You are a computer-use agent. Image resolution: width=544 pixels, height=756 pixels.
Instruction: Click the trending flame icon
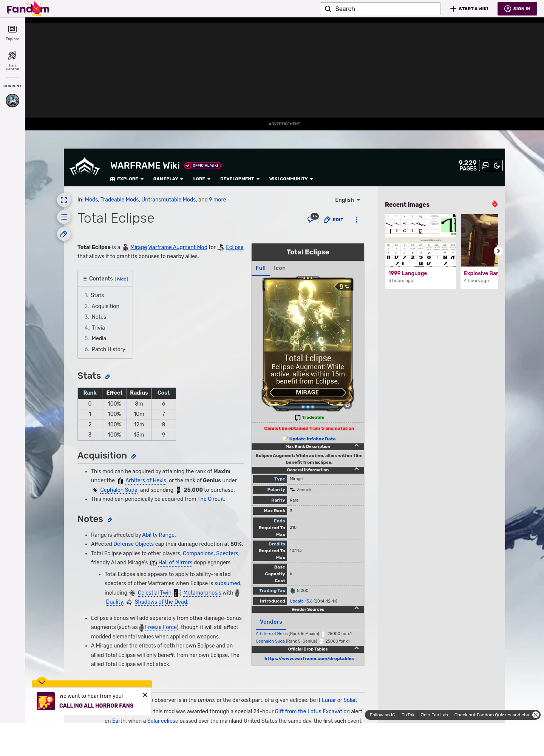pos(495,204)
